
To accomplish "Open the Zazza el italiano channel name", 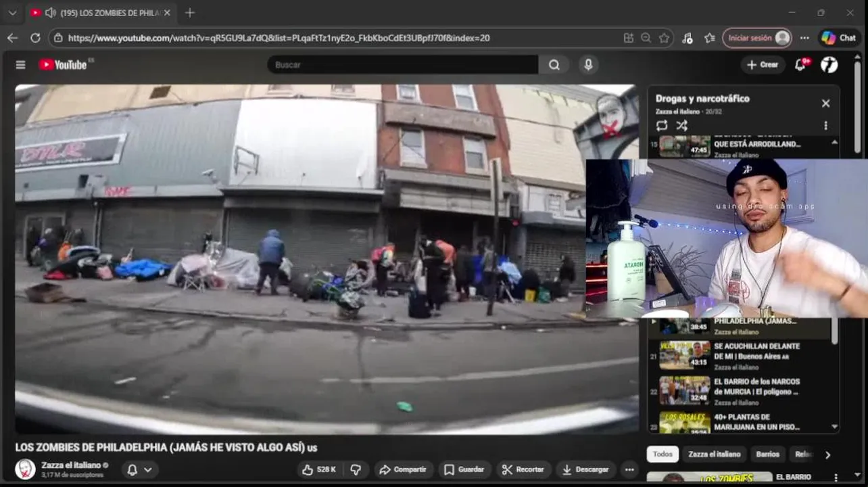I will [71, 465].
